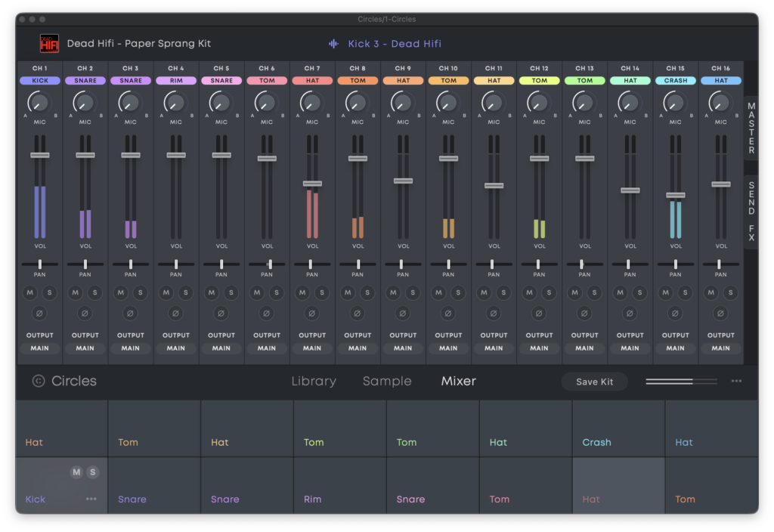Invert phase on CH 6
Image resolution: width=774 pixels, height=532 pixels.
267,314
